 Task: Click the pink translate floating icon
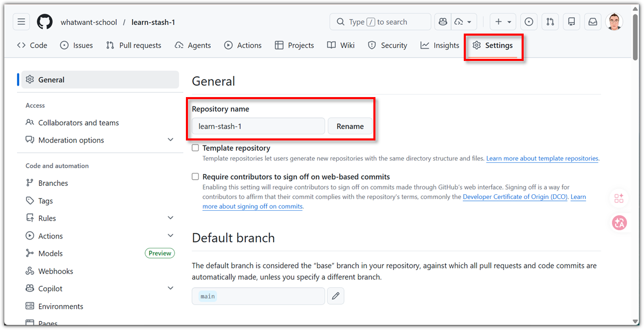619,223
